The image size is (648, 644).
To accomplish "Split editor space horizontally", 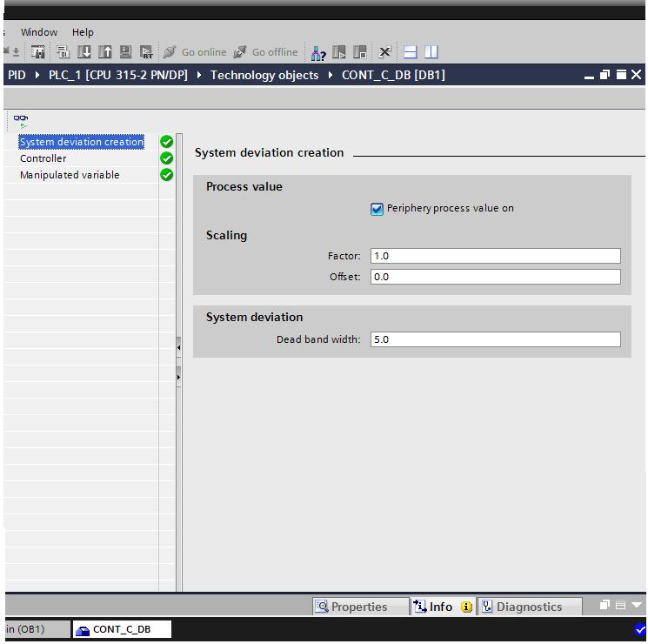I will click(410, 52).
